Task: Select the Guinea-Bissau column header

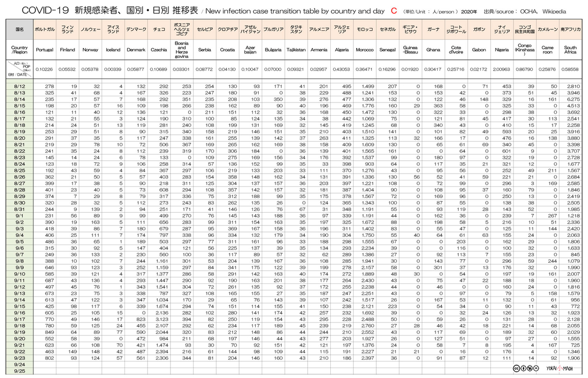Action: click(410, 50)
